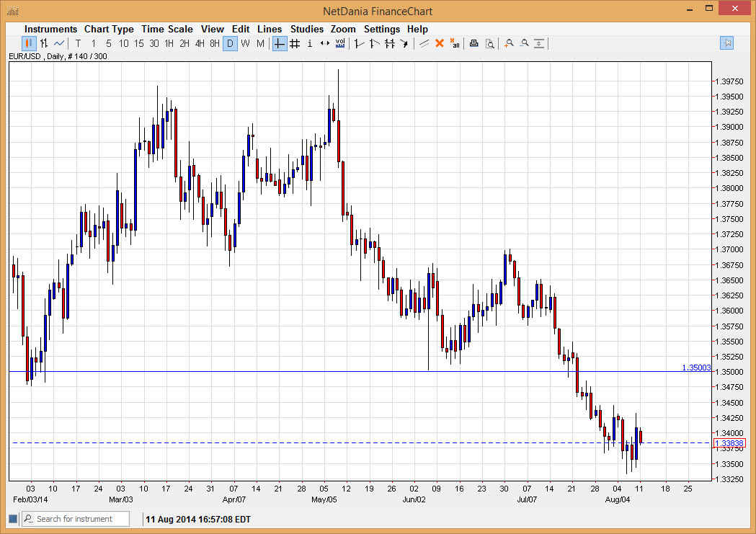Click the remove selected line icon

pyautogui.click(x=440, y=43)
